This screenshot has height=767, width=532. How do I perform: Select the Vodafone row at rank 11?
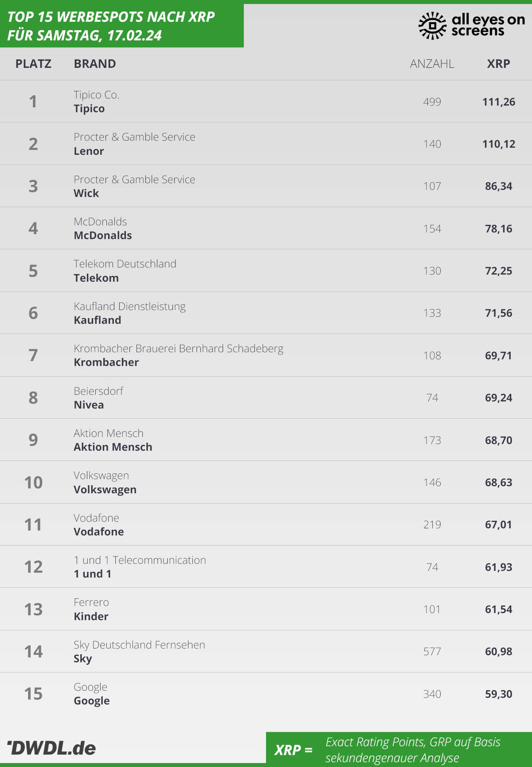[x=266, y=524]
